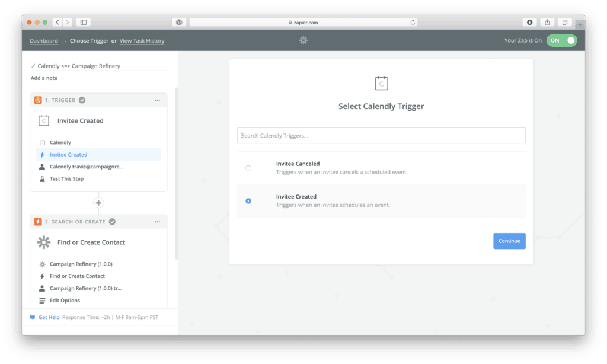
Task: Open Edit Options in step 2
Action: 99,300
